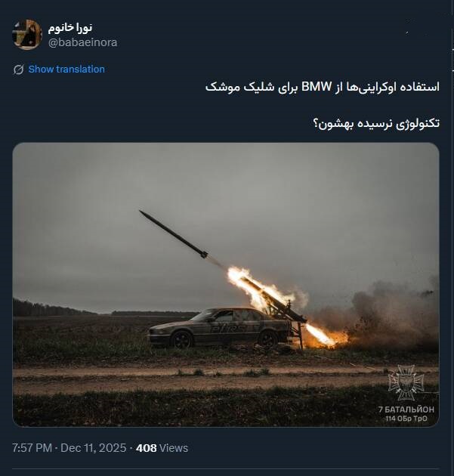Screen dimensions: 454x476
Task: Click the Dec 11, 2025 date
Action: 94,448
